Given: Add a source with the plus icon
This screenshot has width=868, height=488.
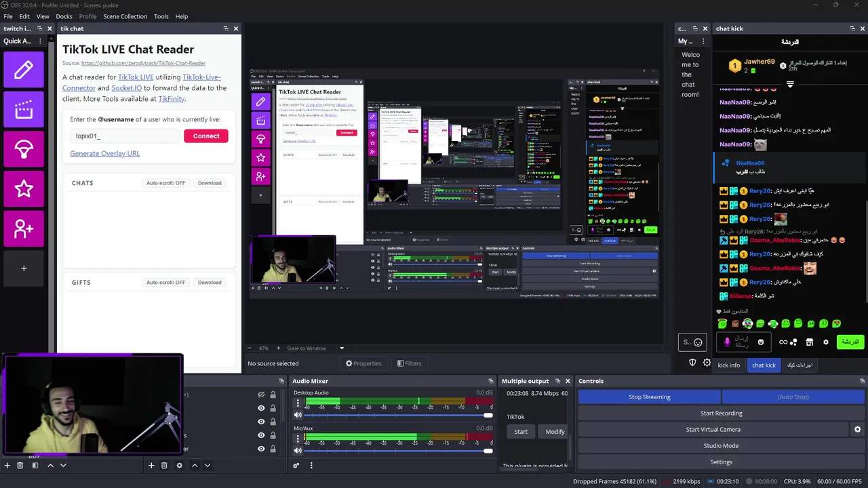Looking at the screenshot, I should [x=151, y=466].
